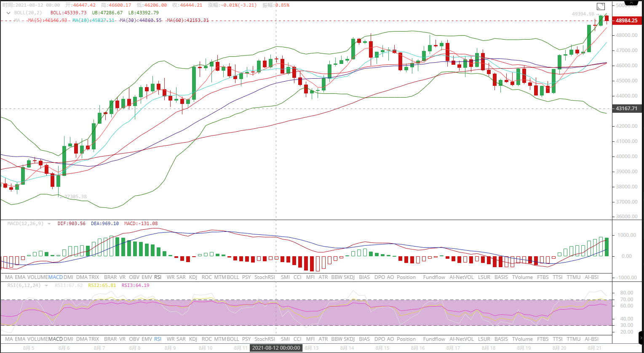Select AI-NetVOL in the MACD panel's indicator row

click(462, 277)
